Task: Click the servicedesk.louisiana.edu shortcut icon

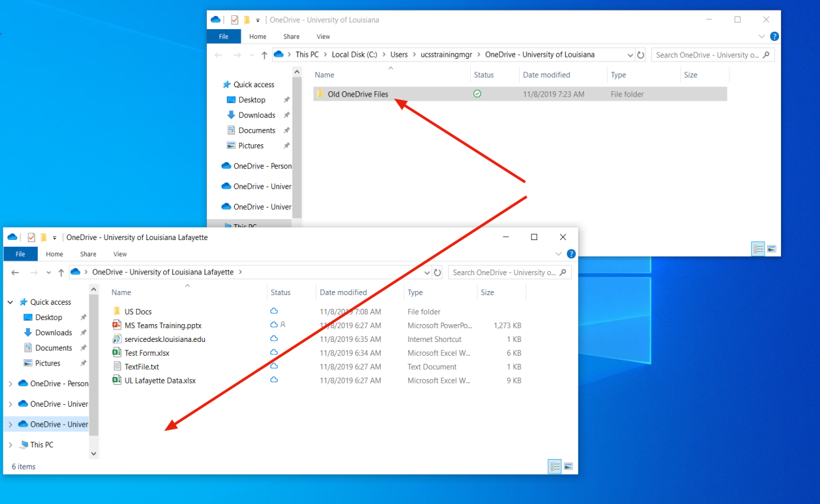Action: click(x=117, y=339)
